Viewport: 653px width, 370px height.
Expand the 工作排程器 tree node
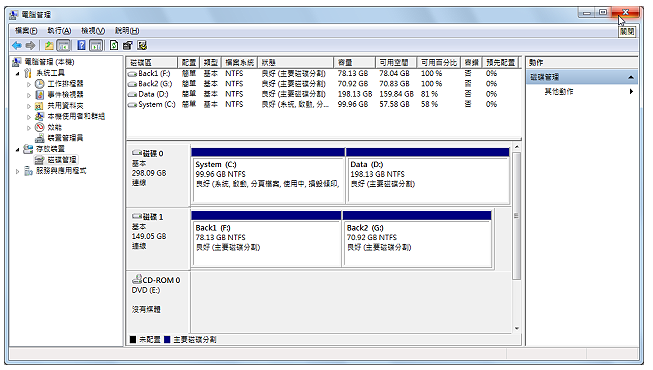29,84
